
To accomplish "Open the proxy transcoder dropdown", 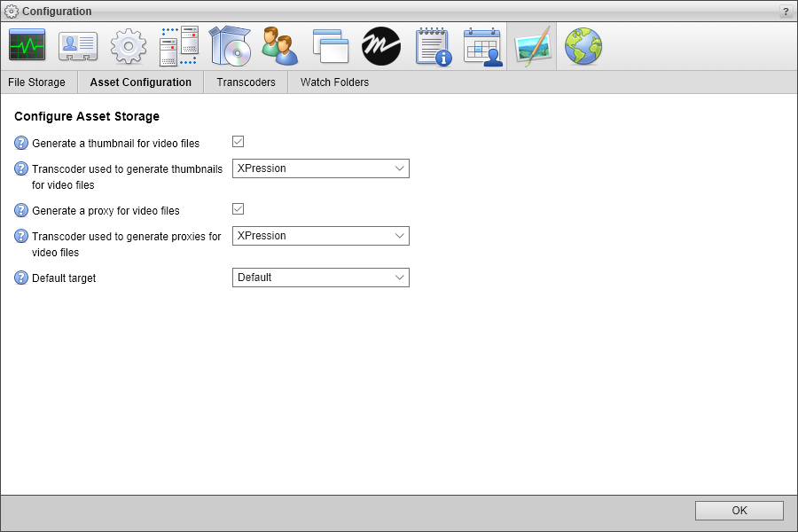I will coord(399,235).
